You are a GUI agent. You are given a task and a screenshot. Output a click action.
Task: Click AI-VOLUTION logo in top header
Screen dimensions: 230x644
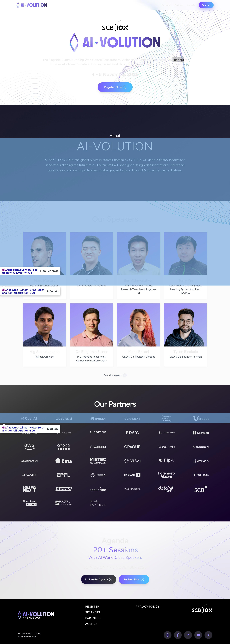[x=32, y=5]
